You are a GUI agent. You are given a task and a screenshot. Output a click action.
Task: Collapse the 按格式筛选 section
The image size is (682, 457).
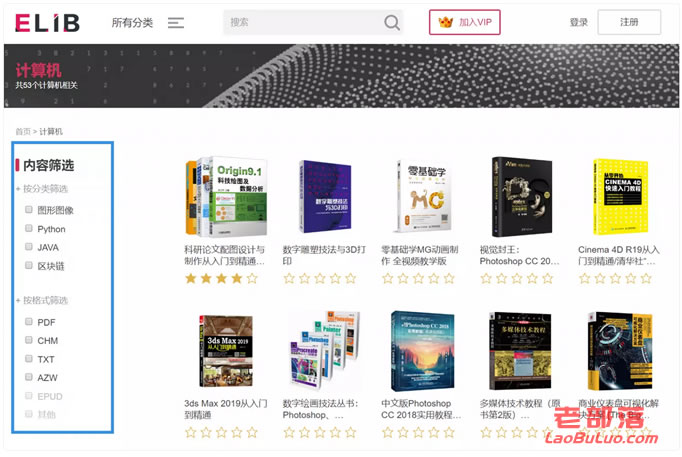tap(42, 300)
